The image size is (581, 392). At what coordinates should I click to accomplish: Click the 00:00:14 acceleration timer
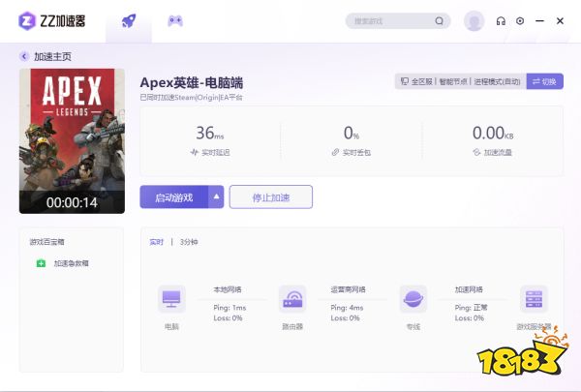[x=72, y=202]
